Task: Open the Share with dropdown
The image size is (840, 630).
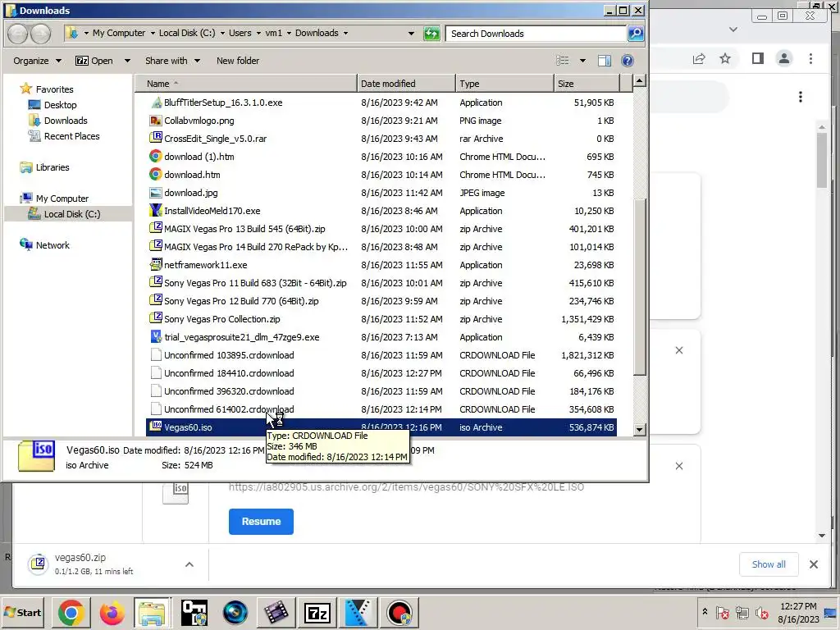Action: click(172, 61)
